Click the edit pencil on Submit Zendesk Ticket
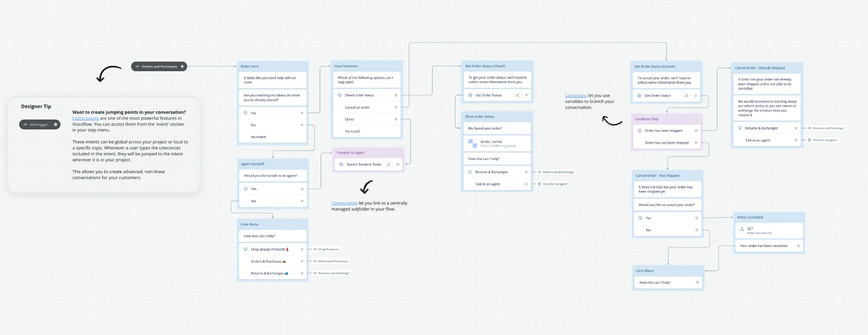The width and height of the screenshot is (868, 335). pos(388,165)
